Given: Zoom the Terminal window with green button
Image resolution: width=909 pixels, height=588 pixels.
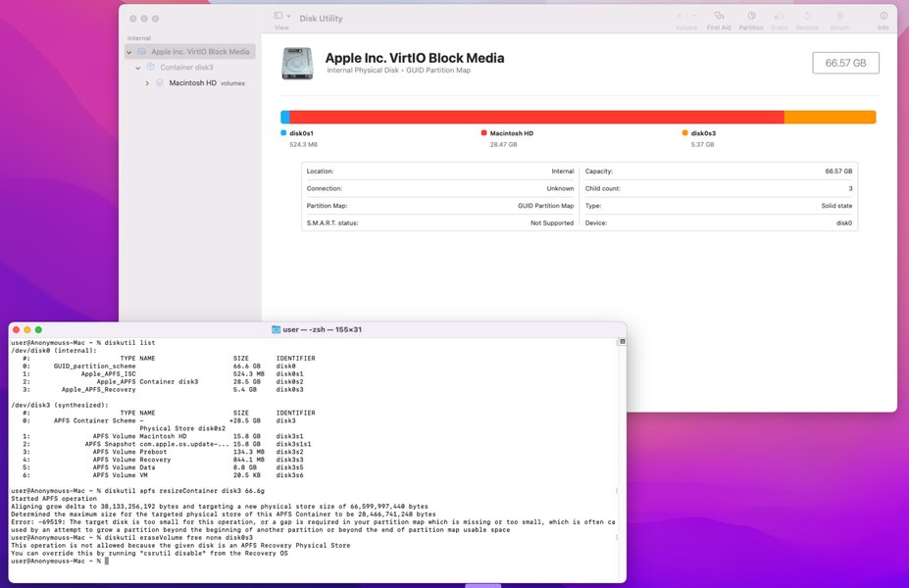Looking at the screenshot, I should point(38,329).
